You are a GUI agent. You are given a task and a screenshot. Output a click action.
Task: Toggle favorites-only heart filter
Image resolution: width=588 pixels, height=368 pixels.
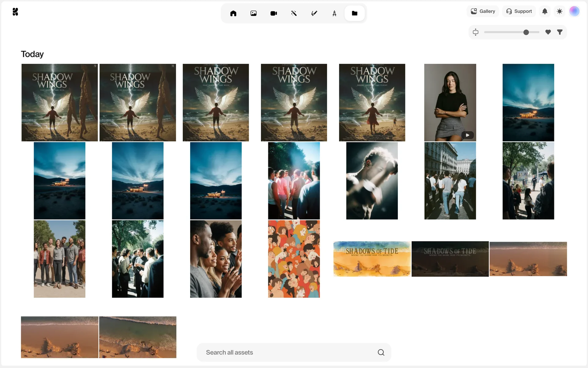coord(548,32)
